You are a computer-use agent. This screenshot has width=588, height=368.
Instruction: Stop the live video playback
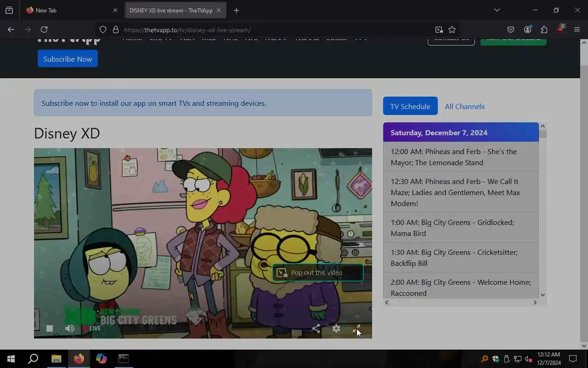point(50,328)
